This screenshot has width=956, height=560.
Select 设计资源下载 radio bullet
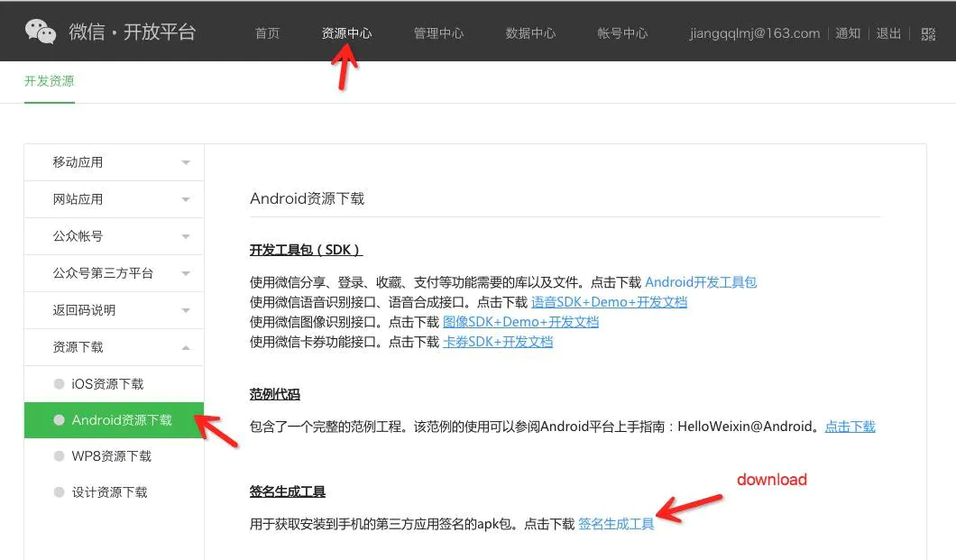(x=60, y=491)
